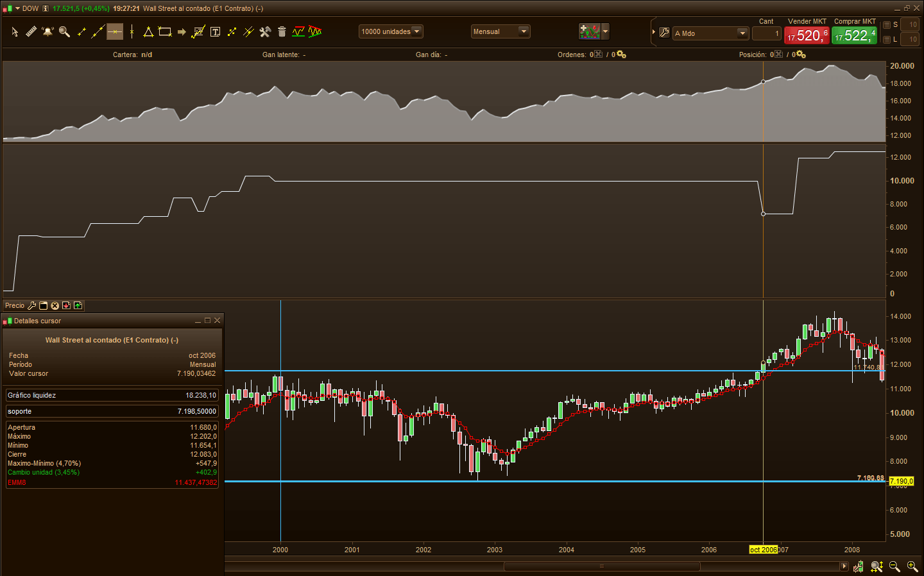
Task: Open the Mensual timeframe dropdown
Action: [501, 31]
